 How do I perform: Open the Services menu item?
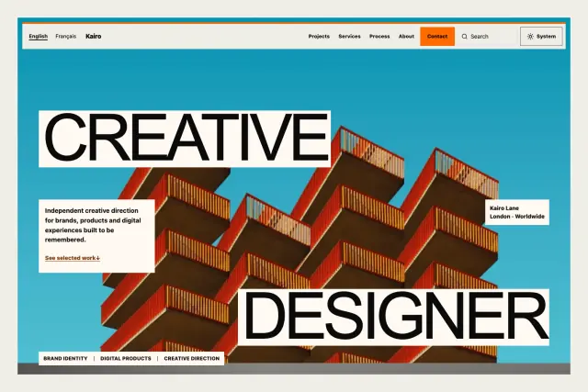pos(349,37)
